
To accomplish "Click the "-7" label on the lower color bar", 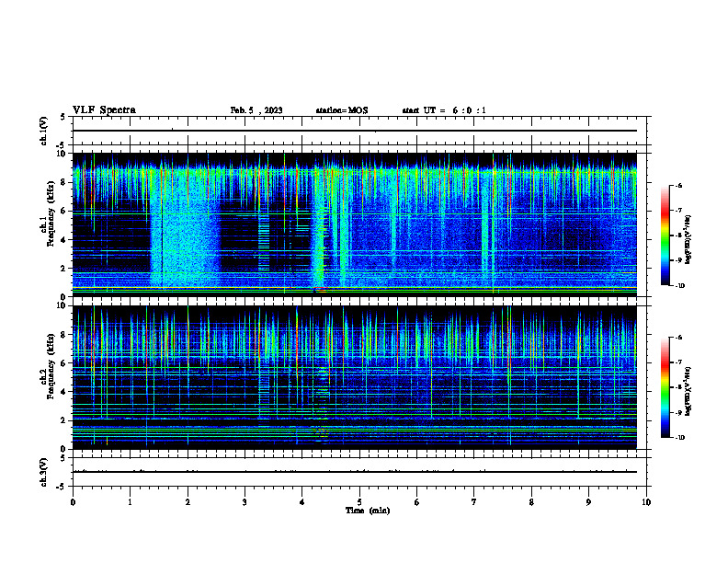I will [x=677, y=362].
